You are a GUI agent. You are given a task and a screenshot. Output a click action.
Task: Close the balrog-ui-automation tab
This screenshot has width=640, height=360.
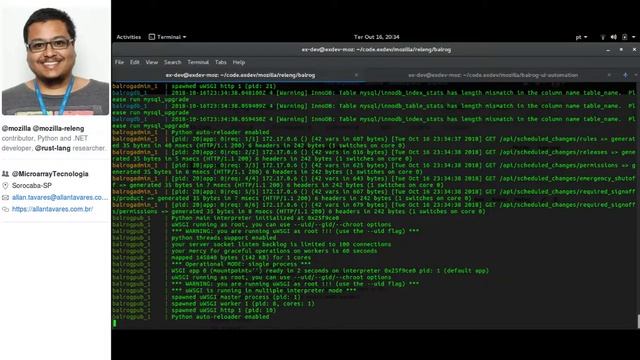609,75
